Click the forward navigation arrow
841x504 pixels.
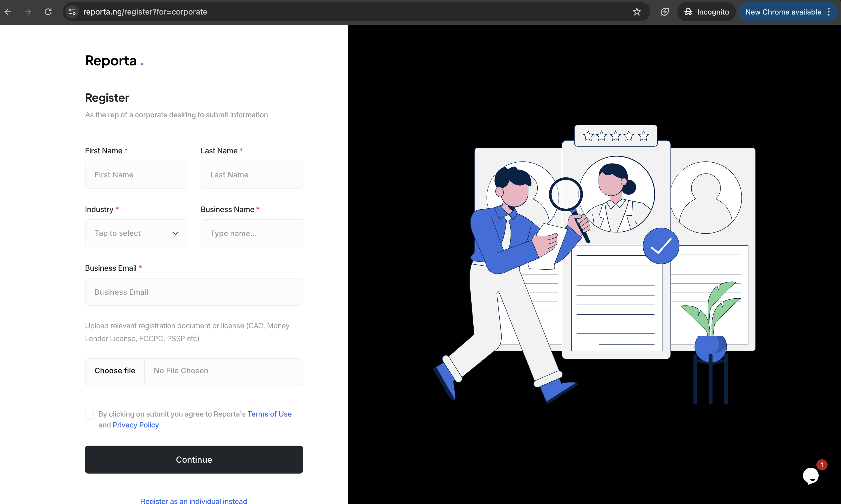point(27,11)
